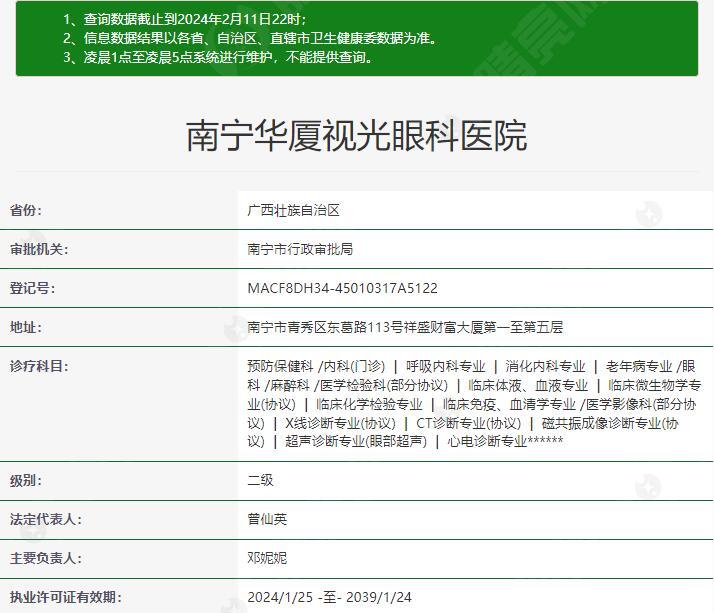Click the 预防保健科 department entry
The width and height of the screenshot is (714, 613).
click(x=280, y=366)
